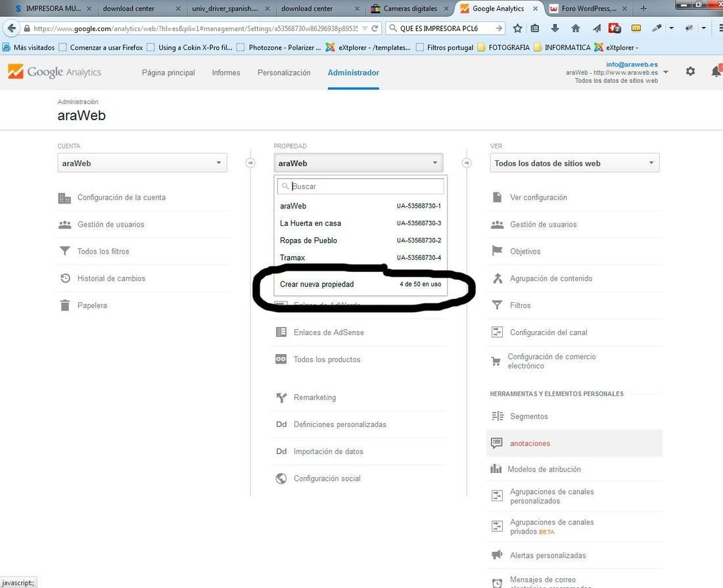Screen dimensions: 723x588
Task: Click the Firefox search box with PCL6 text
Action: [445, 28]
